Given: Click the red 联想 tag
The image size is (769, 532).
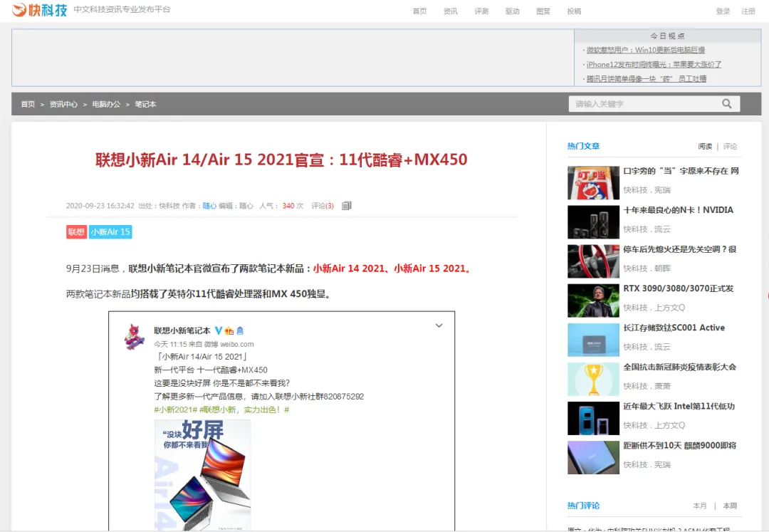Looking at the screenshot, I should pyautogui.click(x=76, y=232).
